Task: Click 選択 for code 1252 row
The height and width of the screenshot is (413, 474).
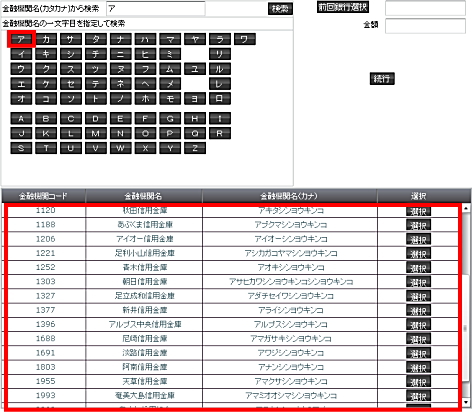Action: tap(418, 268)
